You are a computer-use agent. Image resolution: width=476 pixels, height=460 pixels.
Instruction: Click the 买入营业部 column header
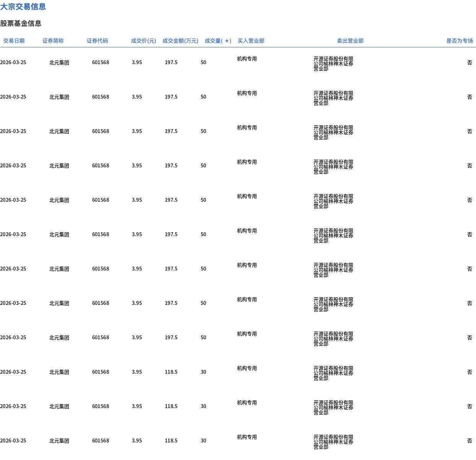(251, 41)
